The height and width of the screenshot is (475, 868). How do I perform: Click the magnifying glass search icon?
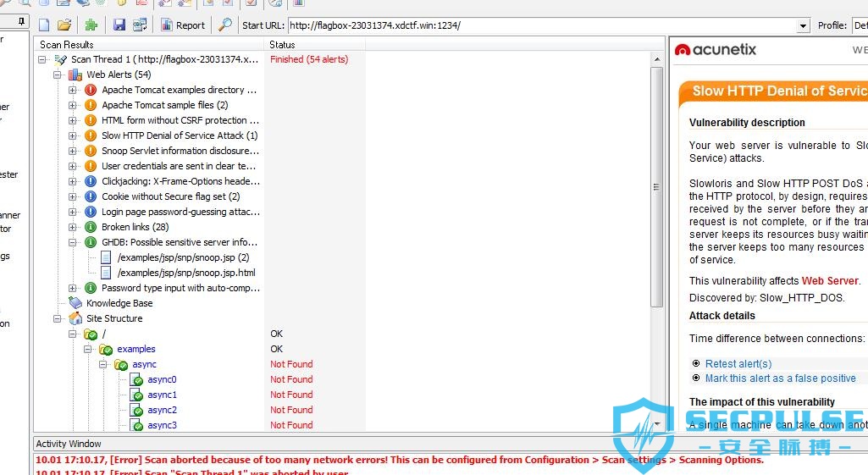pos(224,25)
